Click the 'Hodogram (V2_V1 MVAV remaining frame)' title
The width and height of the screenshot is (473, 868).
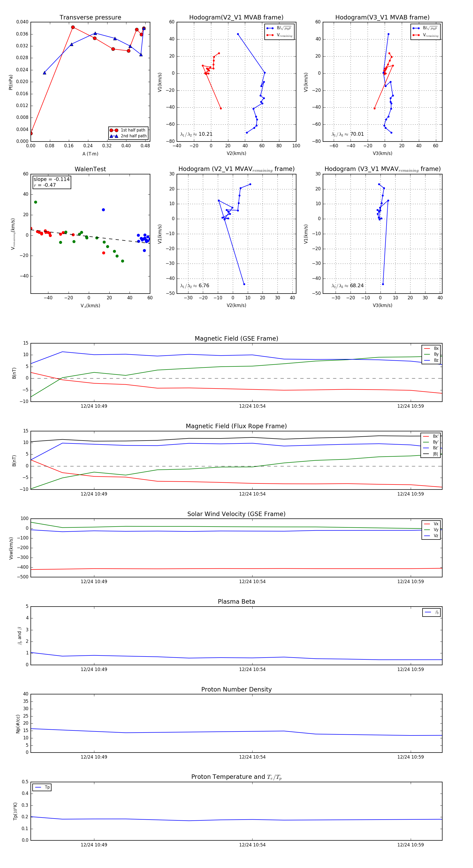click(236, 169)
